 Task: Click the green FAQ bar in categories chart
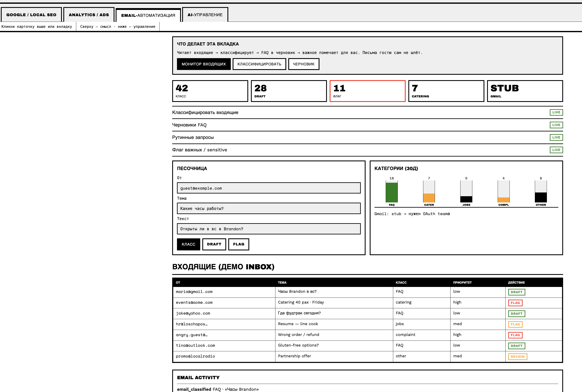(392, 192)
